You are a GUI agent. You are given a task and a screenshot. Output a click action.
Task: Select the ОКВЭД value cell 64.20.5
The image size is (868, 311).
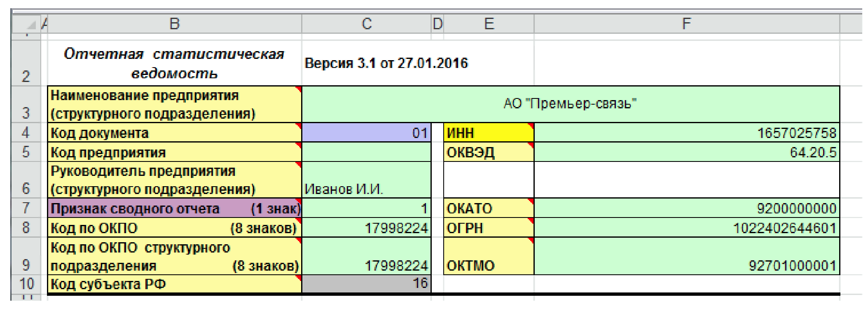point(686,152)
